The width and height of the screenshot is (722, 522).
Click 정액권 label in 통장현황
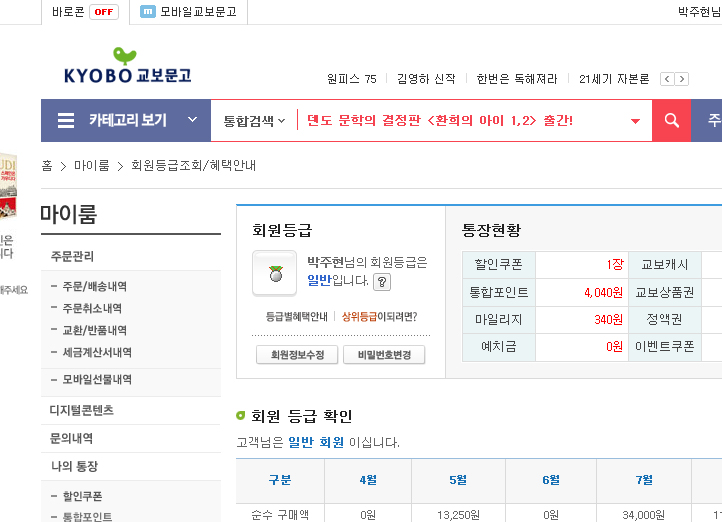point(664,319)
